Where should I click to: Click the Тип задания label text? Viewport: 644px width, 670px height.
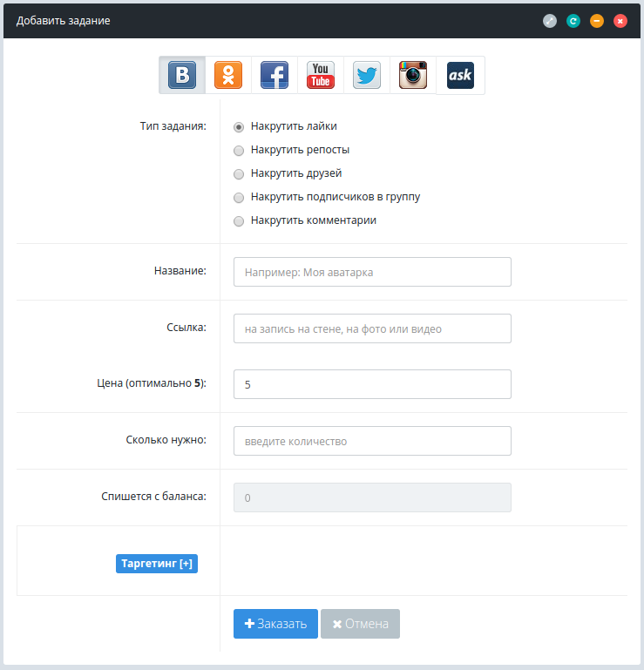[x=173, y=126]
